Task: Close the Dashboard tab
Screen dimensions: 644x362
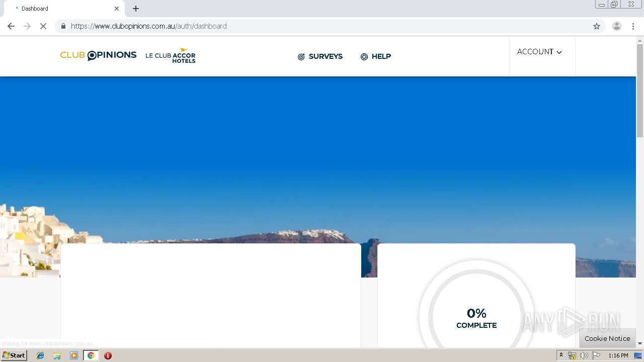Action: [117, 9]
